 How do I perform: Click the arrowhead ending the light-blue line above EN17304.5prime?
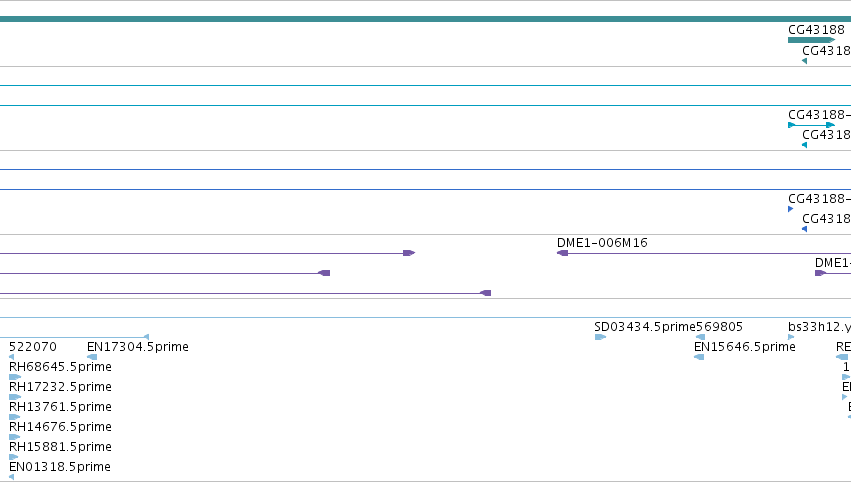pyautogui.click(x=146, y=337)
